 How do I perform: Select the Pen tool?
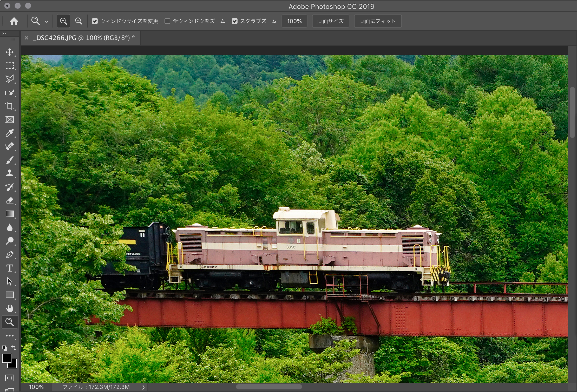pos(10,254)
